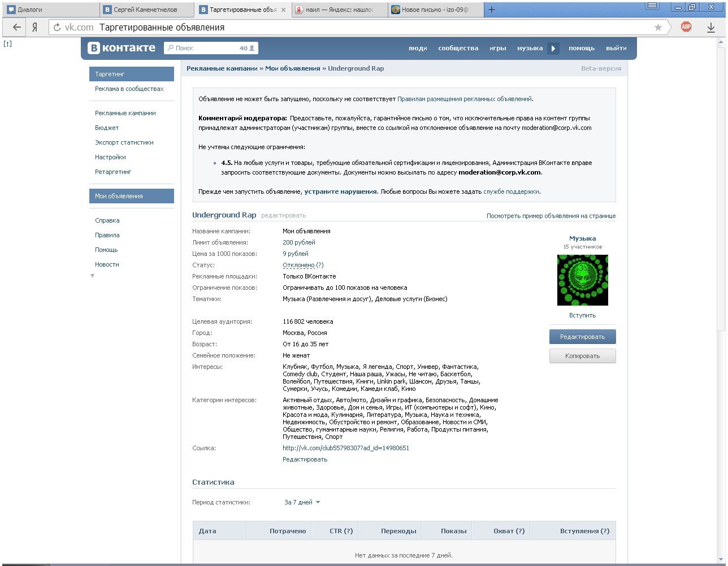
Task: Click the music play button in header
Action: pyautogui.click(x=553, y=49)
